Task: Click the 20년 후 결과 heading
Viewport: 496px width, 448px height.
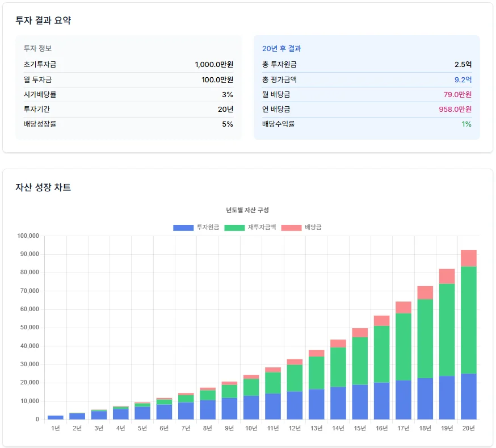Action: (x=281, y=49)
